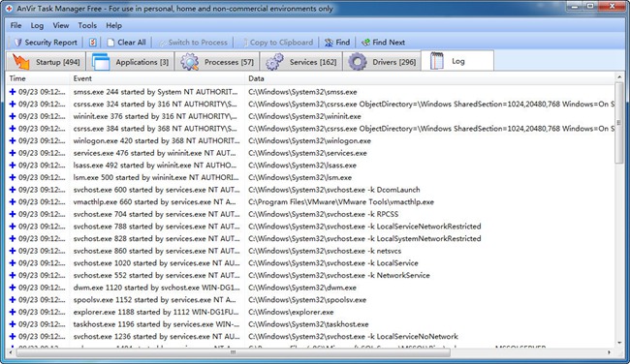Click the Services tab gears icon

[x=274, y=62]
